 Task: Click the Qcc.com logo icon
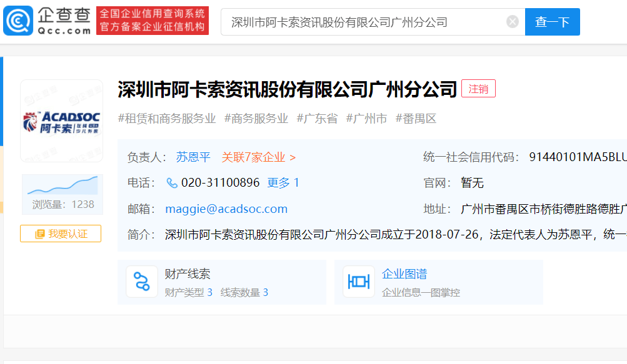tap(18, 21)
